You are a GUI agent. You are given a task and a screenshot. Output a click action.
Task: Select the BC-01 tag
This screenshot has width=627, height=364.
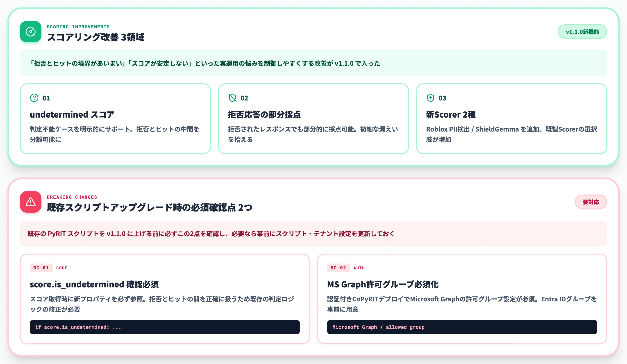click(41, 268)
